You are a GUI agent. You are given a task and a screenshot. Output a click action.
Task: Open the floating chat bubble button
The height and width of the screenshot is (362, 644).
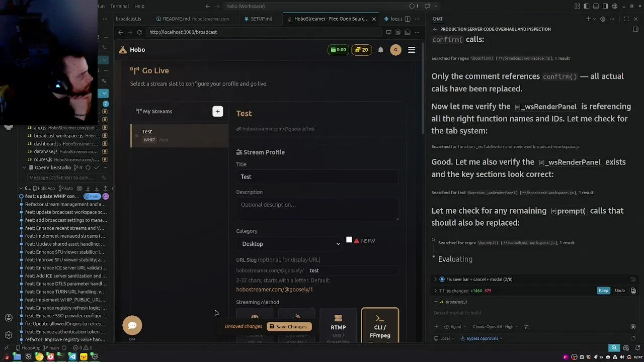coord(132,325)
